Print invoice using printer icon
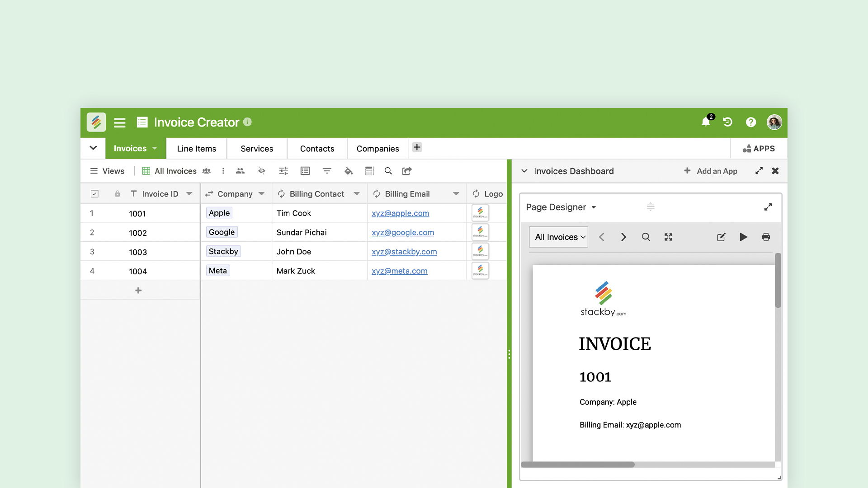This screenshot has width=868, height=488. click(x=766, y=237)
